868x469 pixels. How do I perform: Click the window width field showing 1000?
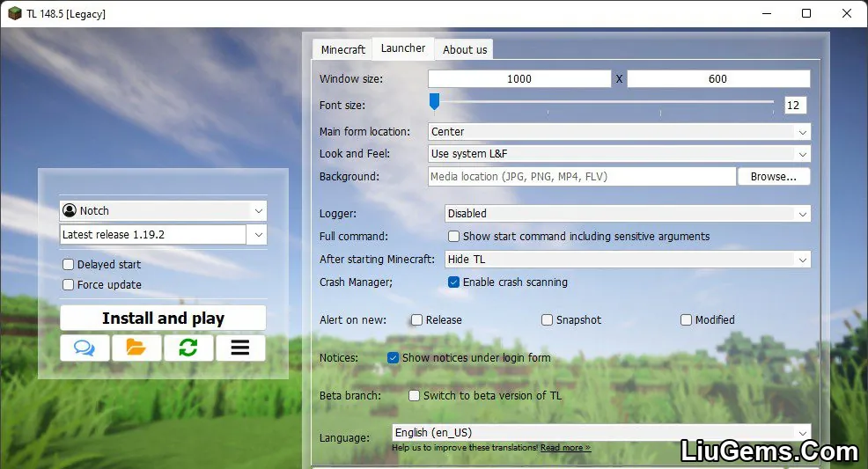(x=519, y=78)
